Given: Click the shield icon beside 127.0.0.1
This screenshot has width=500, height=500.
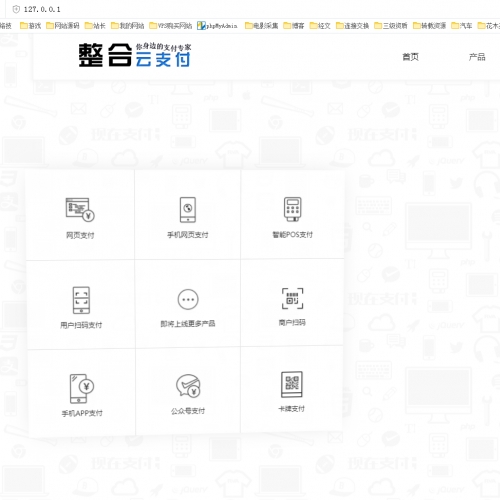Looking at the screenshot, I should pyautogui.click(x=16, y=9).
